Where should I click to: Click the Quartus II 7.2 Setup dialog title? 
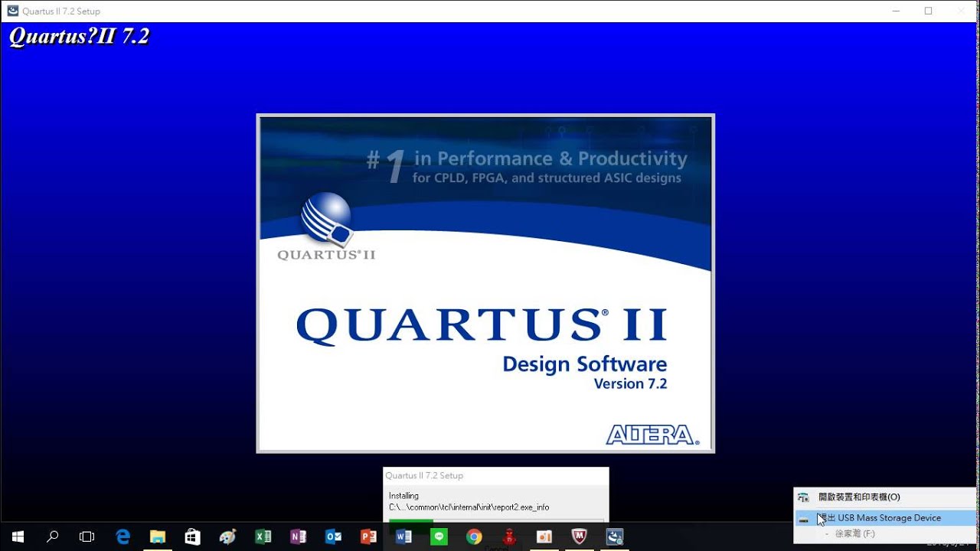[x=424, y=475]
